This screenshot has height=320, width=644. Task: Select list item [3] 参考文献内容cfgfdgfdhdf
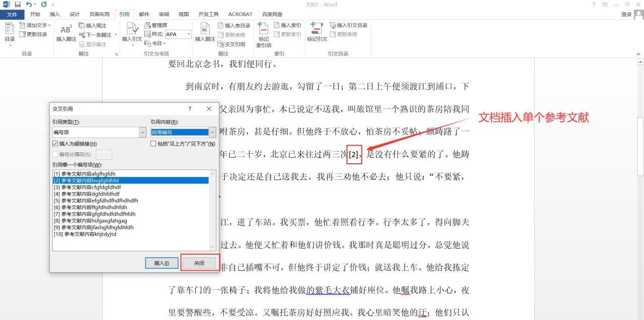(131, 187)
